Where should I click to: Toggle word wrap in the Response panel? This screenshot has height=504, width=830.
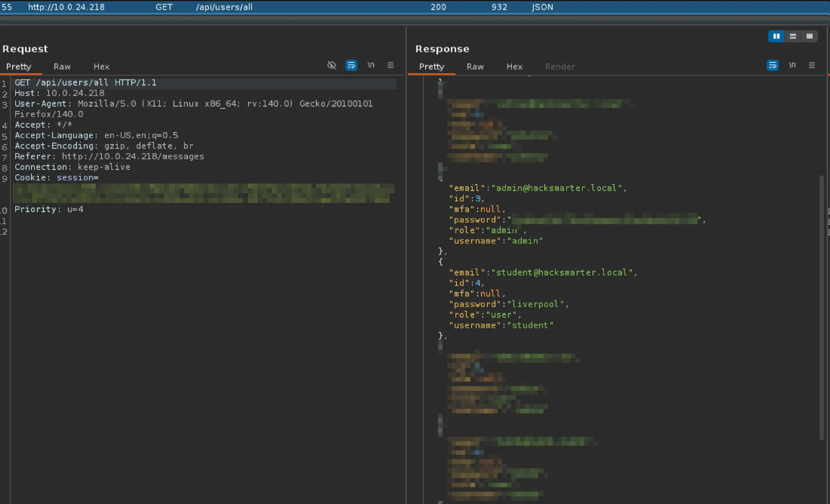(x=772, y=65)
